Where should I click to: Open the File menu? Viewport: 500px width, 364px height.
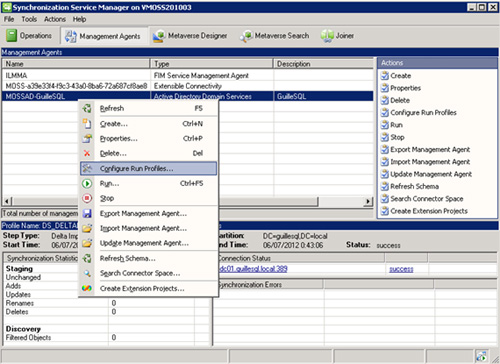point(9,19)
